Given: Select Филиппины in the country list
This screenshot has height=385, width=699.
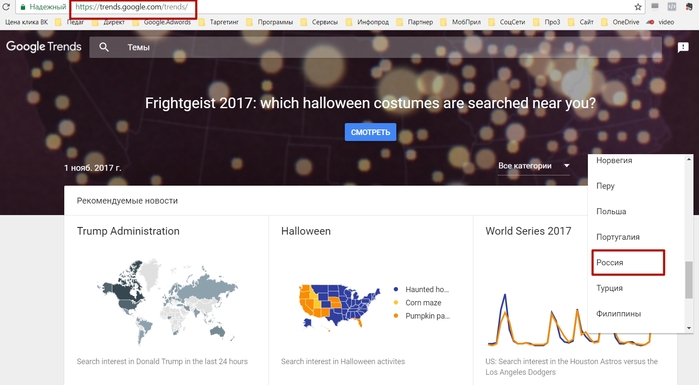Looking at the screenshot, I should click(618, 314).
